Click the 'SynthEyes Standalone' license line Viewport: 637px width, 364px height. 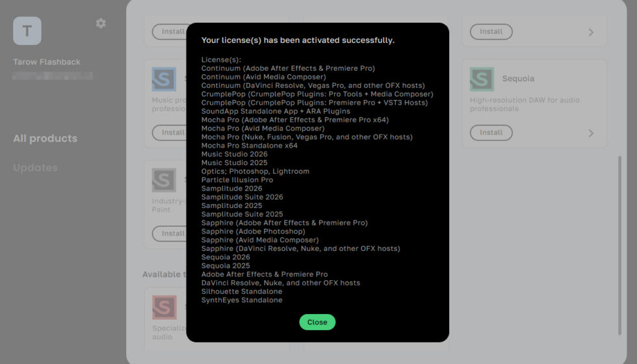[242, 300]
